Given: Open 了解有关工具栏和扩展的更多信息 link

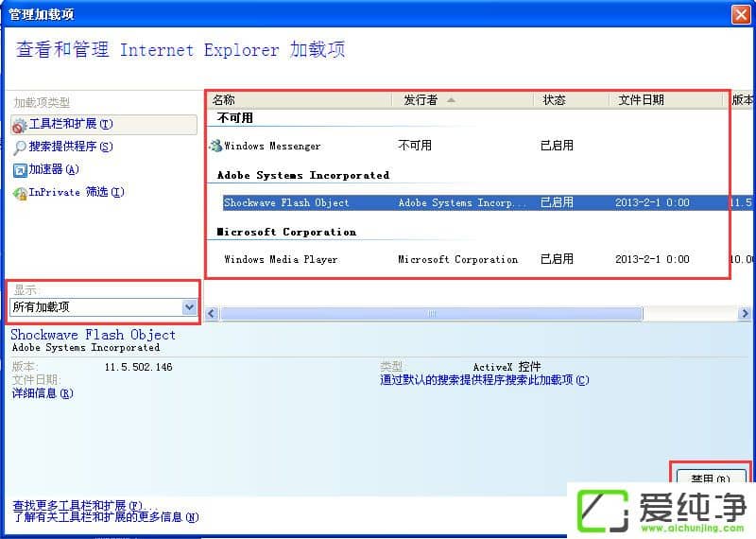Looking at the screenshot, I should pyautogui.click(x=105, y=517).
